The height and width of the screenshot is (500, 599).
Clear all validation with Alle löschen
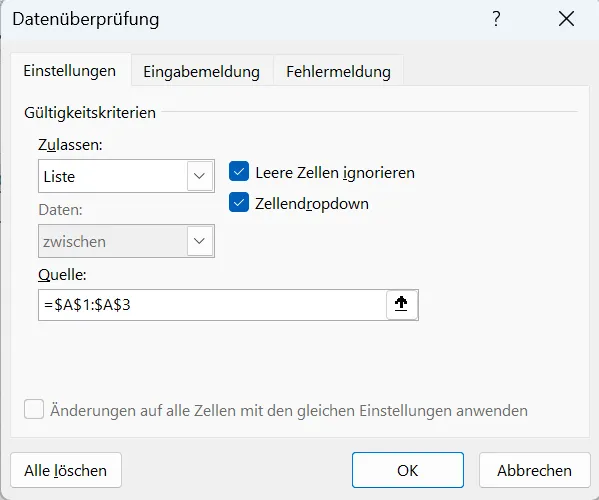point(66,470)
